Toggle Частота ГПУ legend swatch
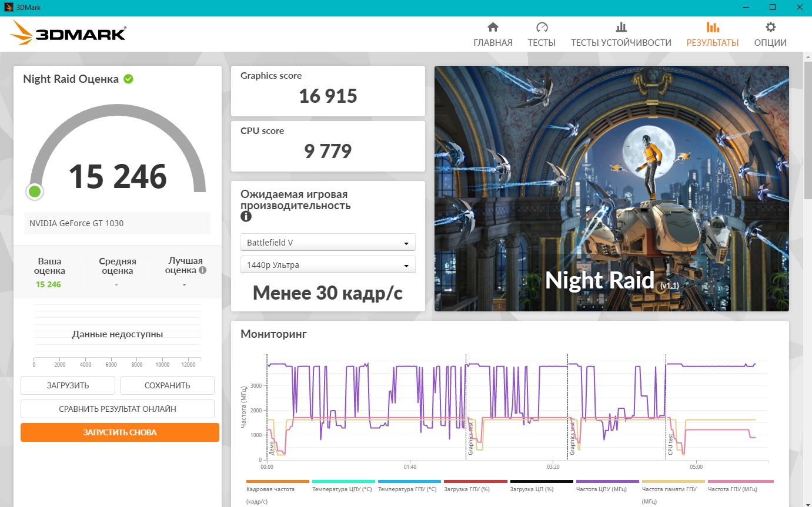This screenshot has width=812, height=507. [741, 481]
